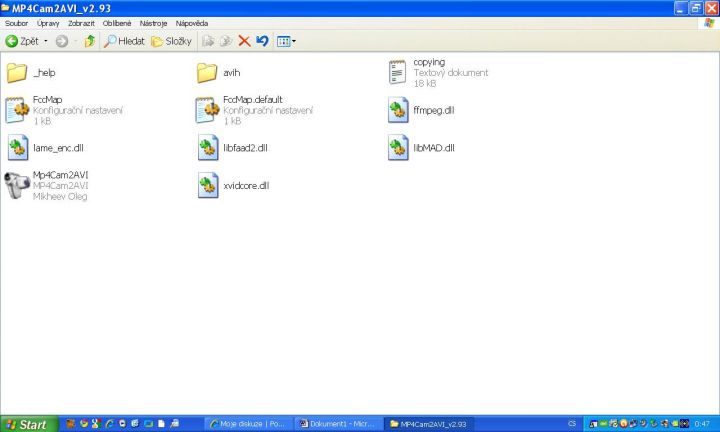Click the file name text "libMAD.dll"
The image size is (720, 432).
(434, 148)
